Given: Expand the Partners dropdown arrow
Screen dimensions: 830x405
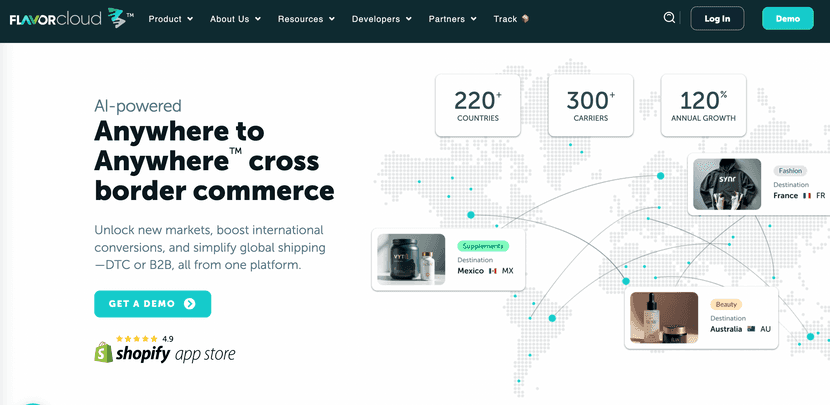Looking at the screenshot, I should pyautogui.click(x=473, y=19).
